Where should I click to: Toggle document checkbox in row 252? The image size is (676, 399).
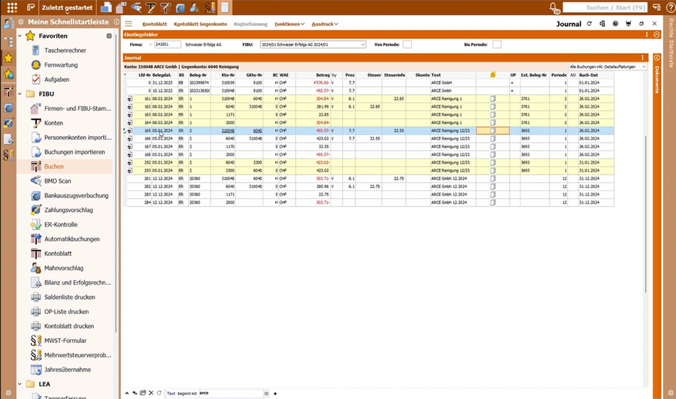point(493,163)
